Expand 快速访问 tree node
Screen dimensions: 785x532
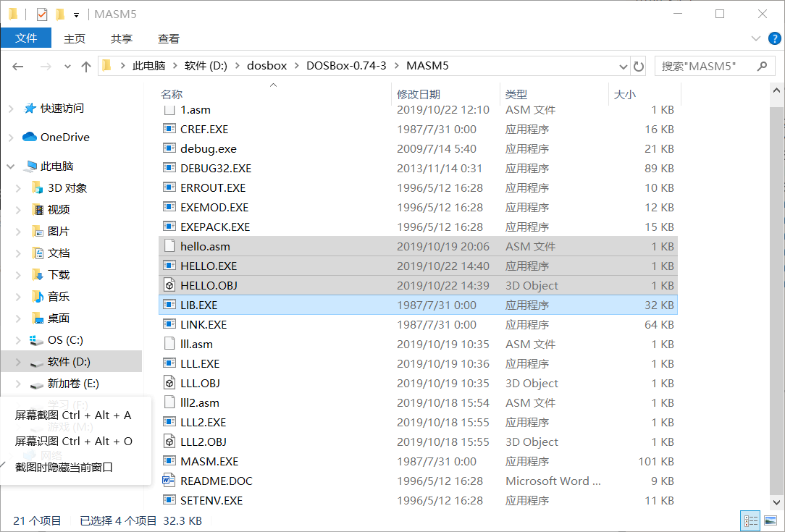point(11,108)
